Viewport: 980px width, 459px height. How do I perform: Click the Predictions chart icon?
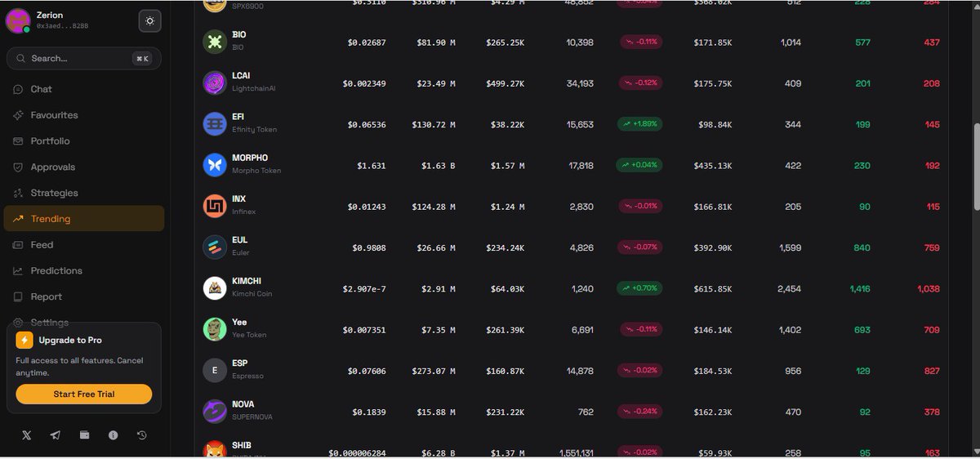[18, 271]
